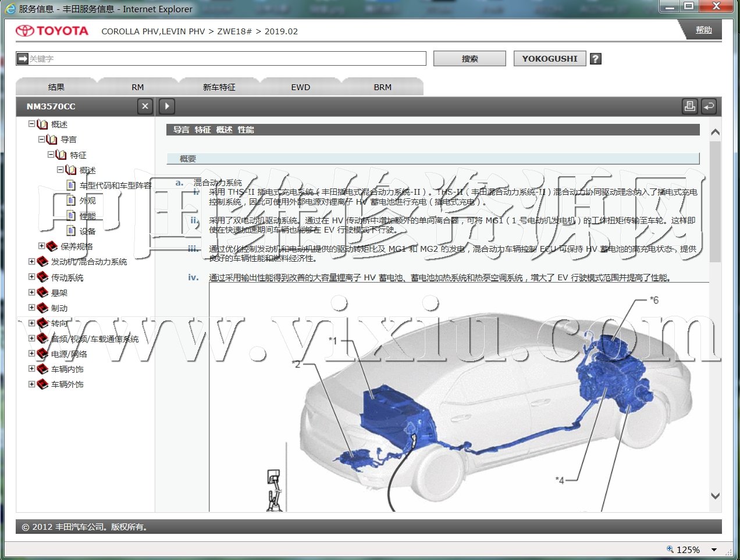
Task: Click the TOYOTA logo
Action: point(52,31)
